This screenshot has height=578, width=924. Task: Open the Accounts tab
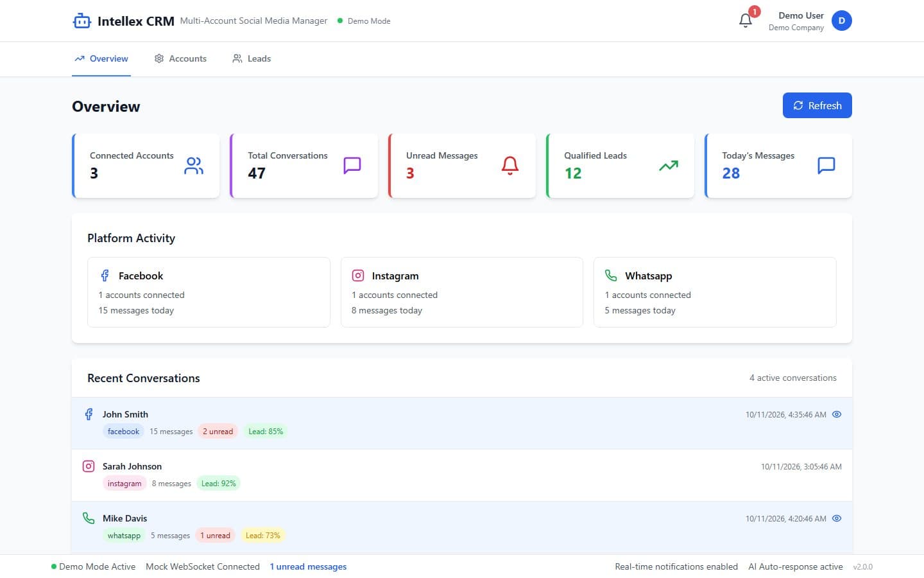click(x=180, y=58)
